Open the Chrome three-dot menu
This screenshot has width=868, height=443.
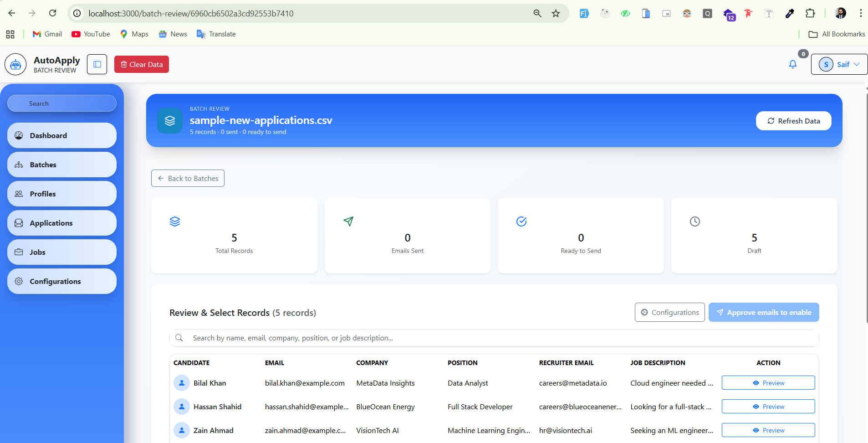(860, 13)
